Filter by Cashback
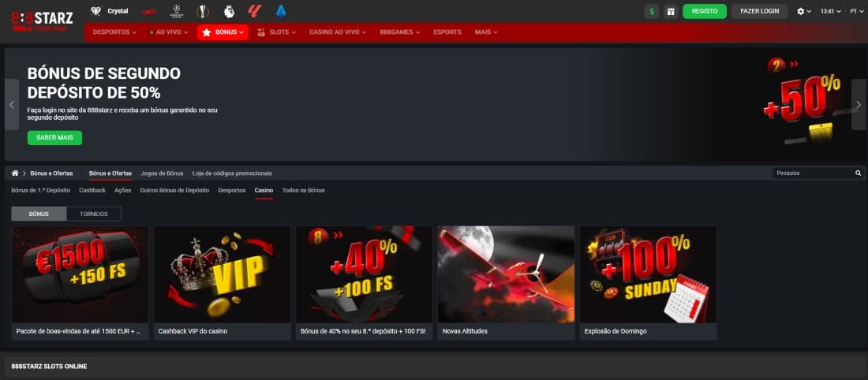The width and height of the screenshot is (868, 380). tap(92, 190)
